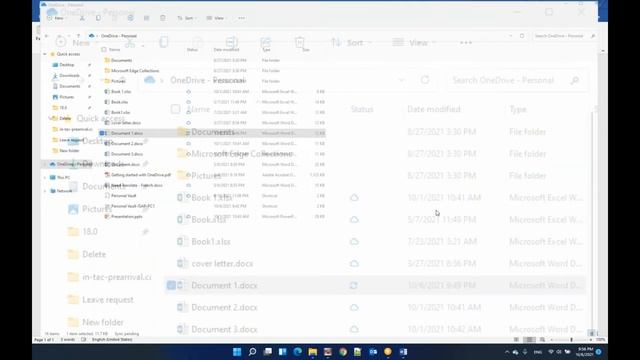This screenshot has width=640, height=360.
Task: Click the enlarged refresh icon beside address bar
Action: click(425, 80)
